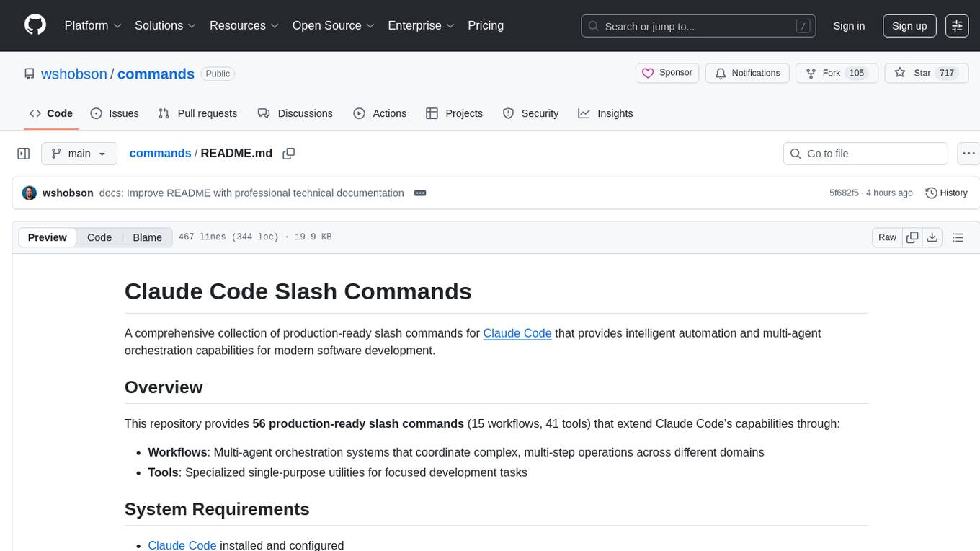980x551 pixels.
Task: Click the Sponsor heart button
Action: coord(667,73)
